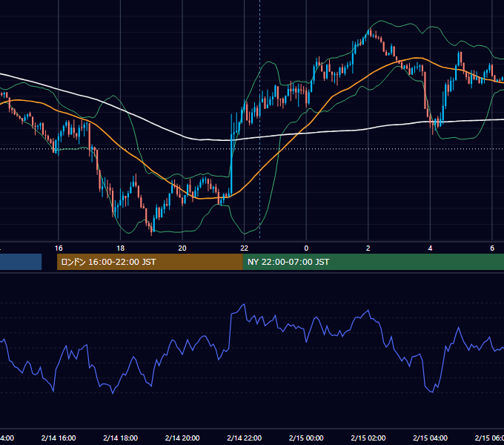
Task: Click the 2/14 16:00 time label
Action: (59, 438)
